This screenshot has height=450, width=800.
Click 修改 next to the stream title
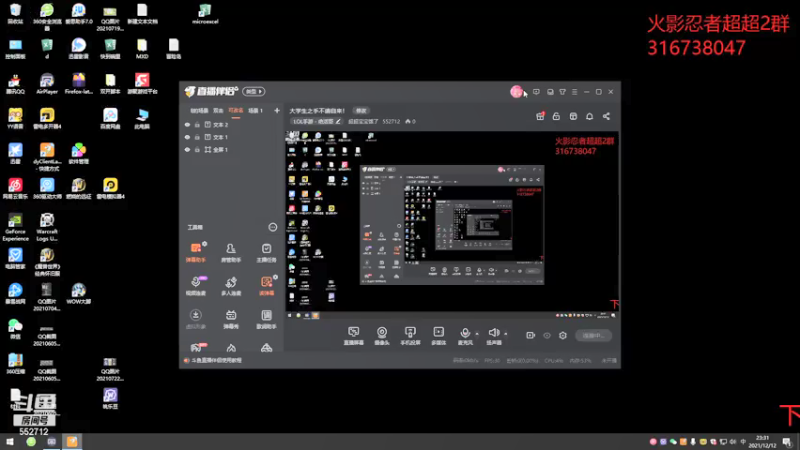click(x=361, y=111)
